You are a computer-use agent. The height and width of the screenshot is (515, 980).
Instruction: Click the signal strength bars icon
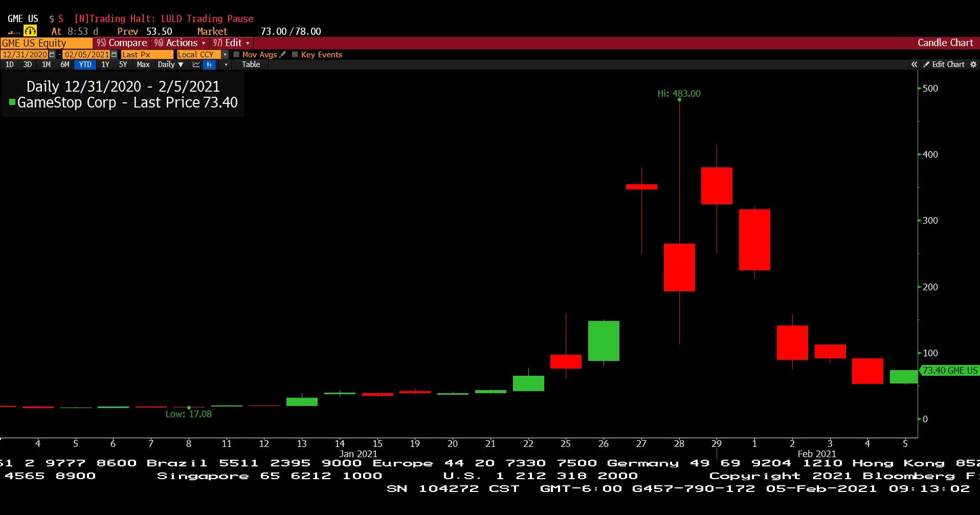coord(14,32)
